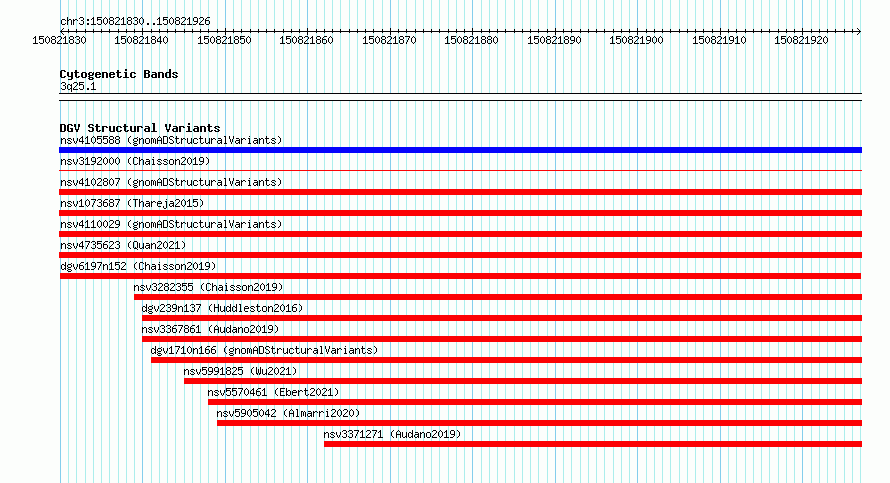Click ruler position 150821890
890x483 pixels.
point(554,40)
